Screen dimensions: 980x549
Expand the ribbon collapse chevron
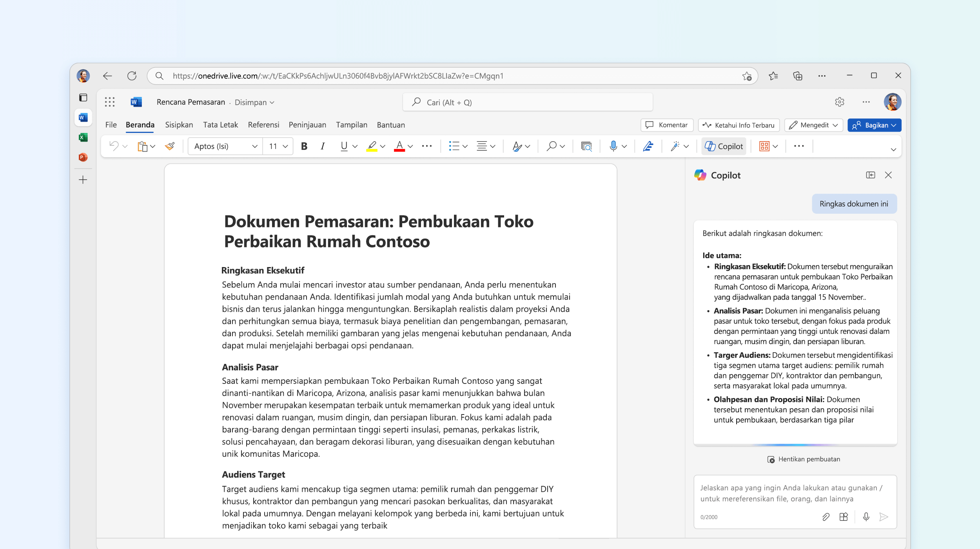pos(893,149)
